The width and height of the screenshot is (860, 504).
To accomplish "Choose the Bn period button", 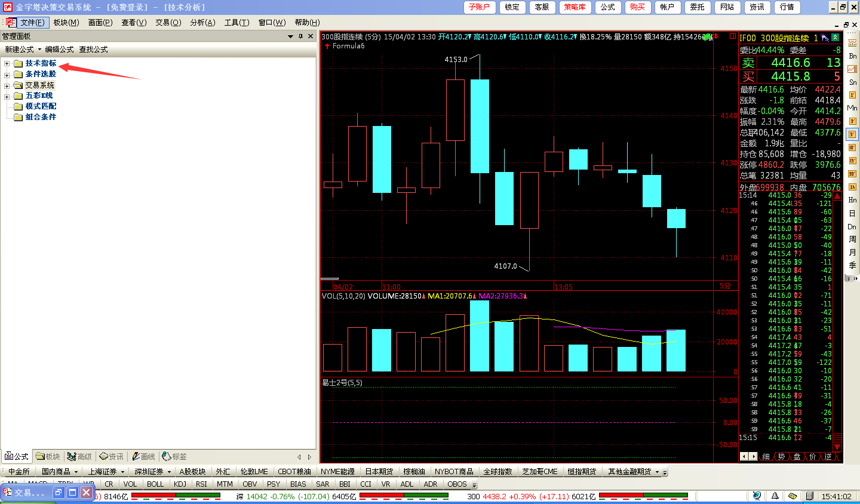I will tap(852, 56).
